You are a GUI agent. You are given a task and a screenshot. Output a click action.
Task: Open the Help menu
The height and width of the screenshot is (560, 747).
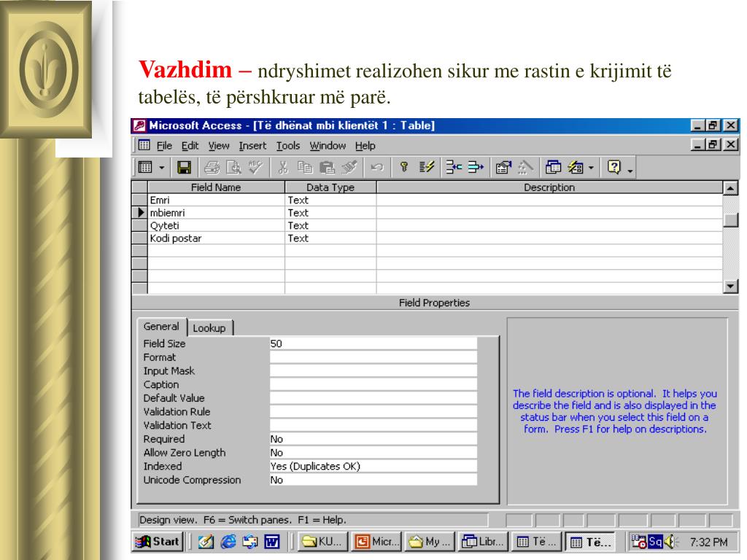(x=365, y=146)
